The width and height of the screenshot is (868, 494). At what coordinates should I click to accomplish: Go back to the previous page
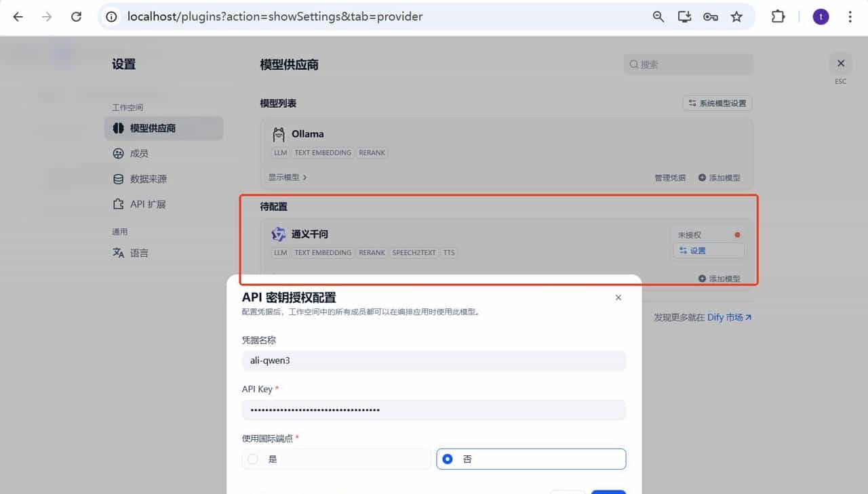(x=18, y=17)
